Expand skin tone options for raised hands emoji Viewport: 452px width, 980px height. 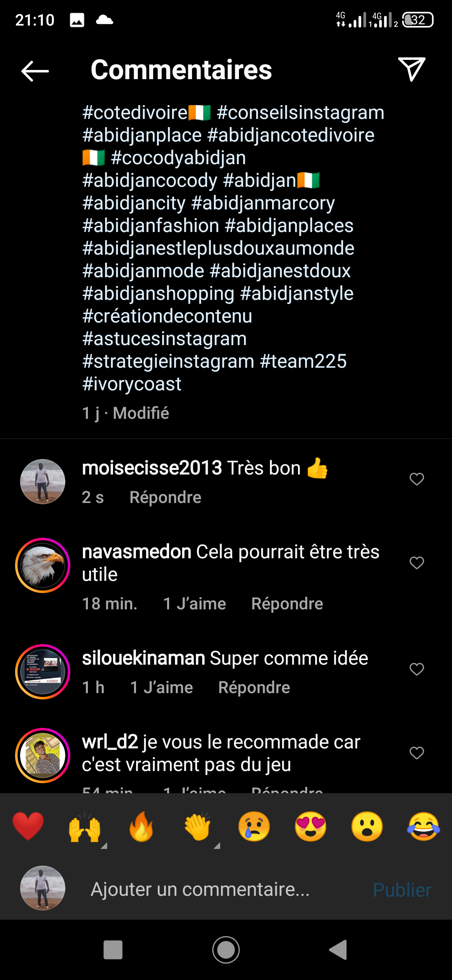pos(104,846)
